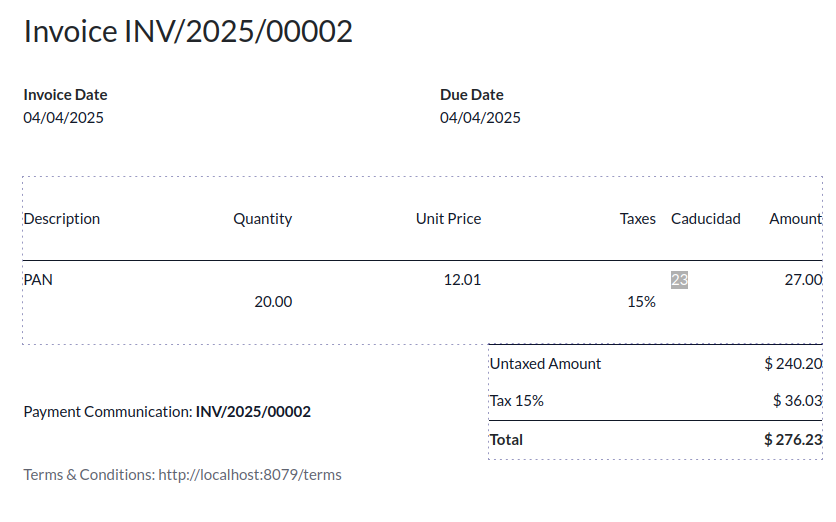Click the Untaxed Amount row
Image resolution: width=836 pixels, height=522 pixels.
[x=655, y=364]
